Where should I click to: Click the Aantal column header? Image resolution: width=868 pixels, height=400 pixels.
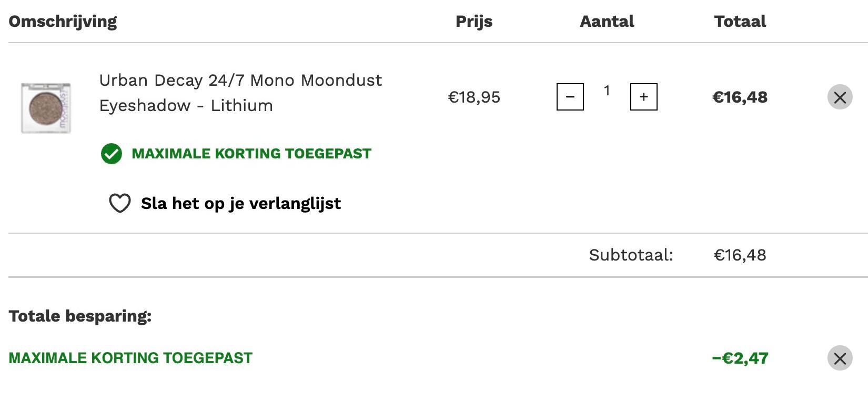tap(607, 21)
